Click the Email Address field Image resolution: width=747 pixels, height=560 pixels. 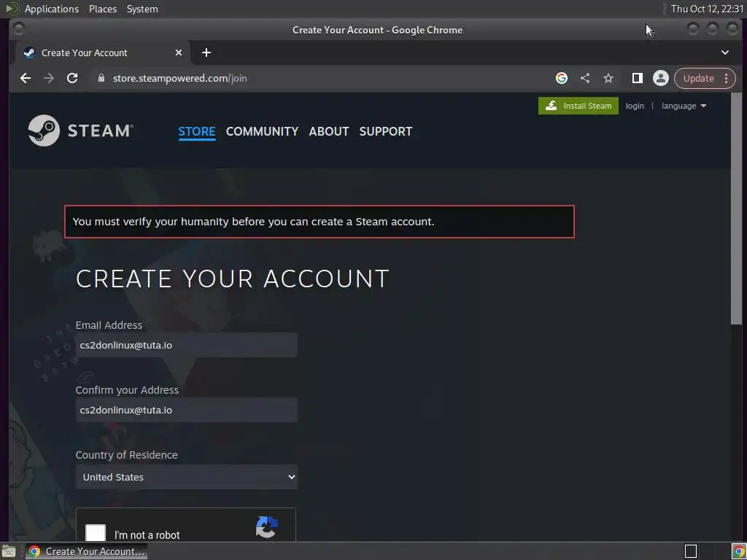(186, 345)
